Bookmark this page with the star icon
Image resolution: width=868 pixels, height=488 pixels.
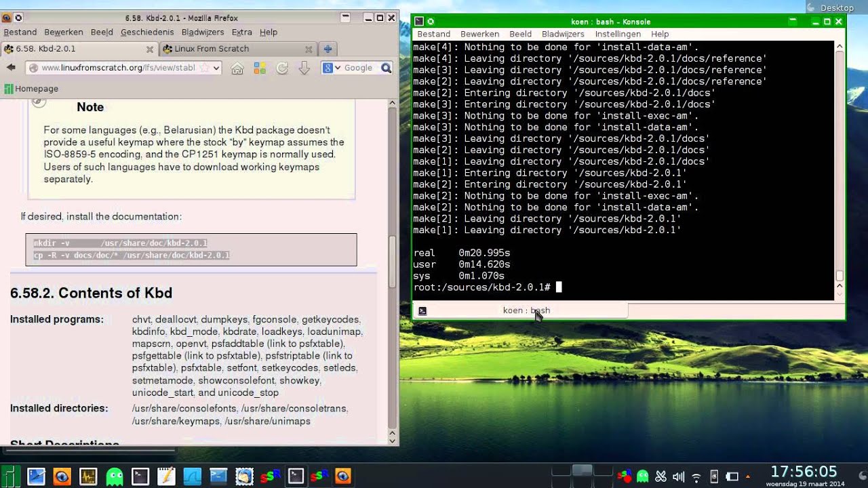point(204,68)
